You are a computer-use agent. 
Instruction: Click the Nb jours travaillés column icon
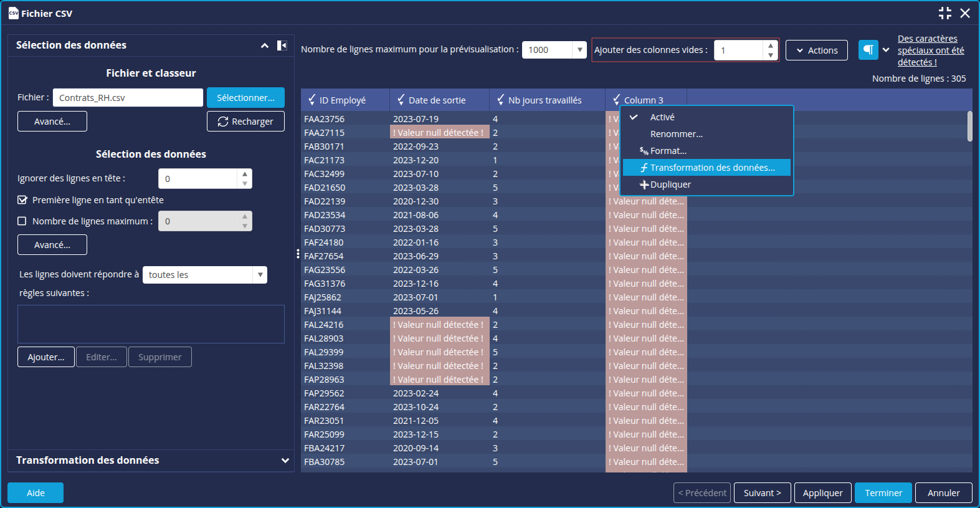(x=500, y=100)
